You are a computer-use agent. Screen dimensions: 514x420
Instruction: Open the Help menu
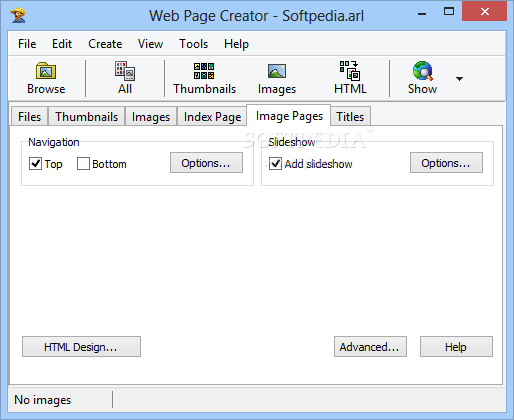[236, 44]
